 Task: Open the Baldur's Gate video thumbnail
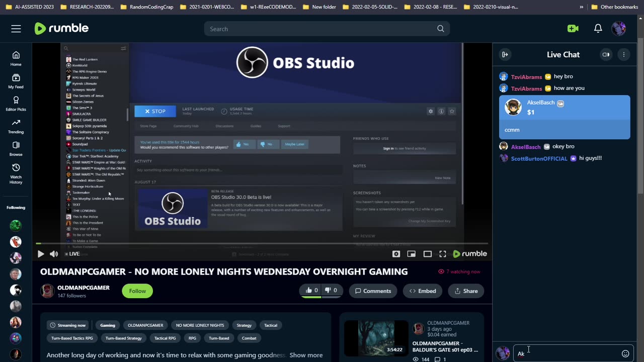click(x=375, y=337)
